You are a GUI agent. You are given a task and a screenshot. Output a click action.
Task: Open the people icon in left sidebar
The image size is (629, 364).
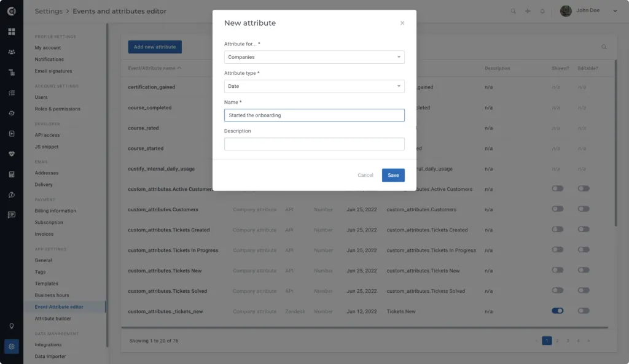(x=12, y=52)
